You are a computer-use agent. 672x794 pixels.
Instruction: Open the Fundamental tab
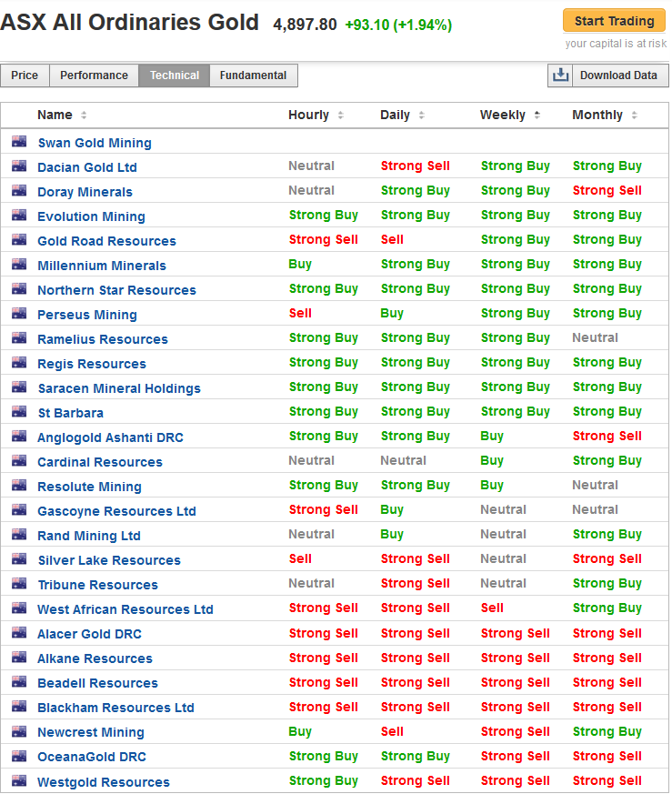click(x=253, y=75)
